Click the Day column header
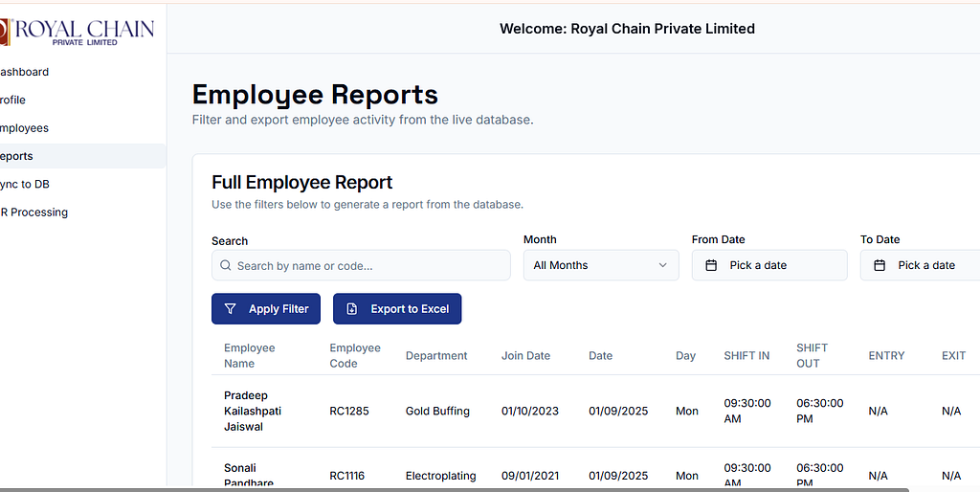Screen dimensions: 980x492 [x=685, y=356]
